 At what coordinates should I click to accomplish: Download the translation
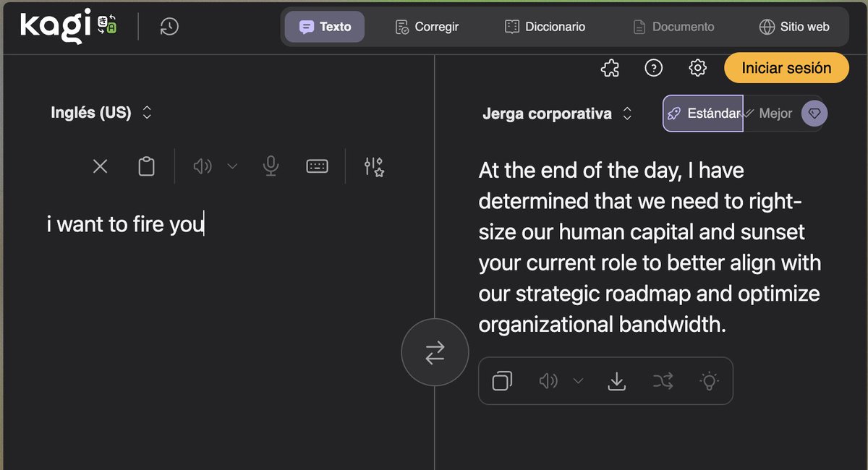point(616,380)
